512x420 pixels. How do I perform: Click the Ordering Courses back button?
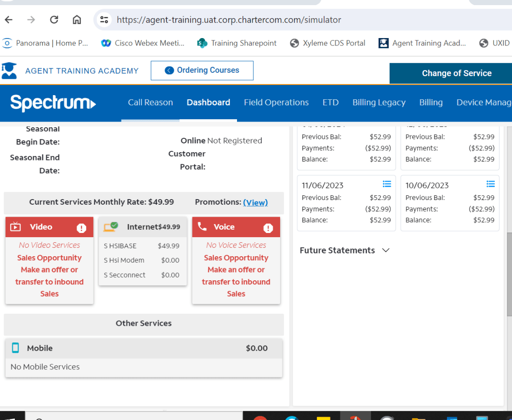[202, 71]
